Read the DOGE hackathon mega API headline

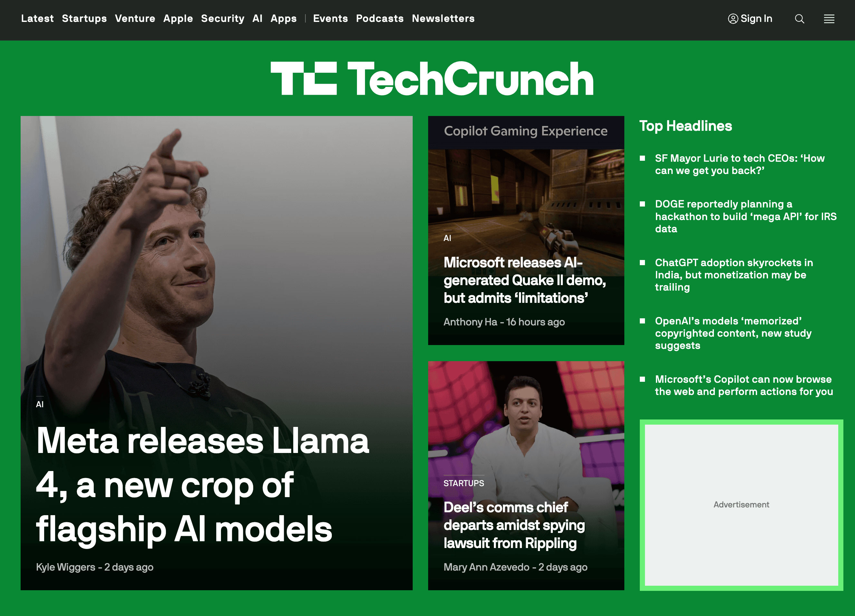click(x=746, y=217)
